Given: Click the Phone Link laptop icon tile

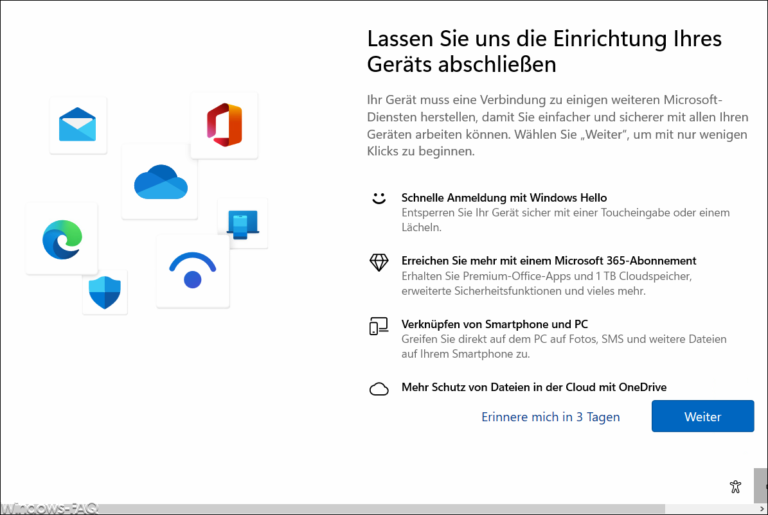Looking at the screenshot, I should point(242,224).
